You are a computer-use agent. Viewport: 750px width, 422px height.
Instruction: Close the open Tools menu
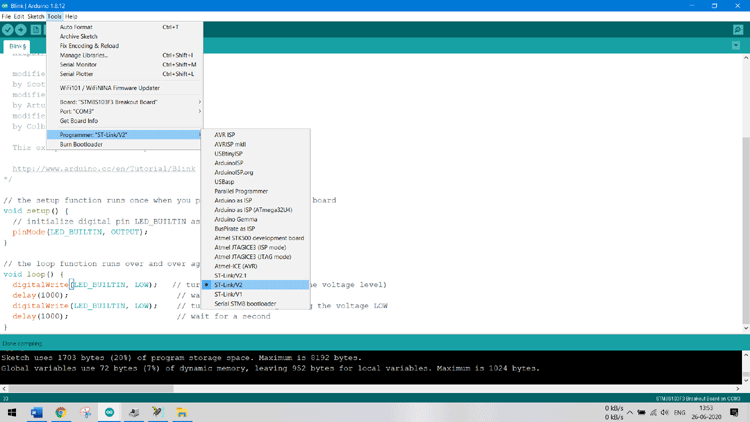click(x=54, y=16)
